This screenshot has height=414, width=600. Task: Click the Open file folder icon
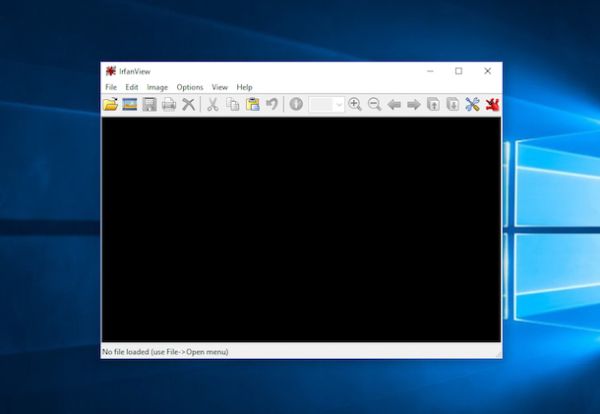click(x=111, y=104)
